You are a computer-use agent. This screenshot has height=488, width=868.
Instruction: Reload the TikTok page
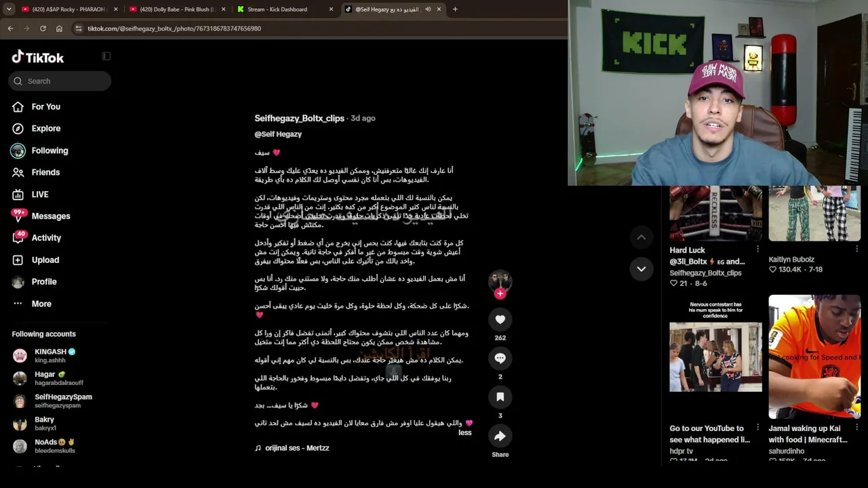tap(43, 28)
